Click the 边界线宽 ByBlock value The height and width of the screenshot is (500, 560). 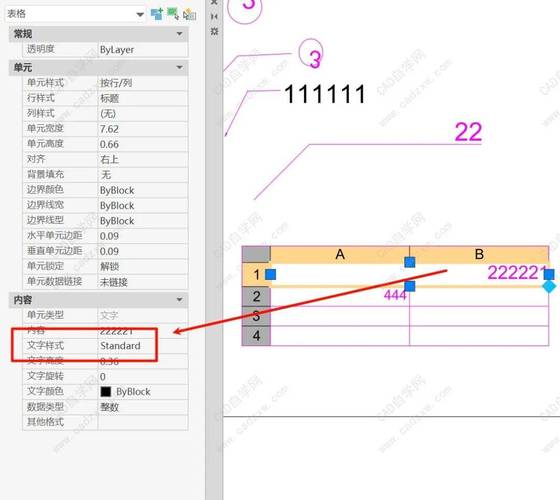pyautogui.click(x=142, y=205)
